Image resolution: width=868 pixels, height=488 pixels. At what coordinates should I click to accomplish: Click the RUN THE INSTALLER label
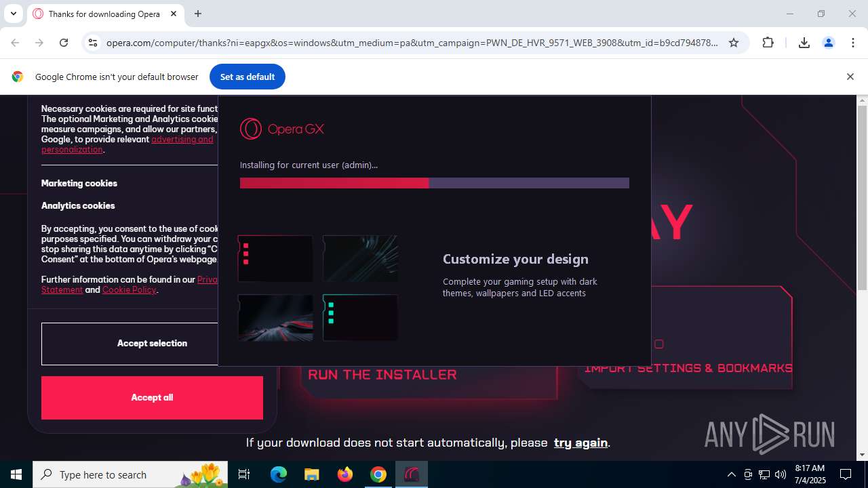[x=382, y=374]
